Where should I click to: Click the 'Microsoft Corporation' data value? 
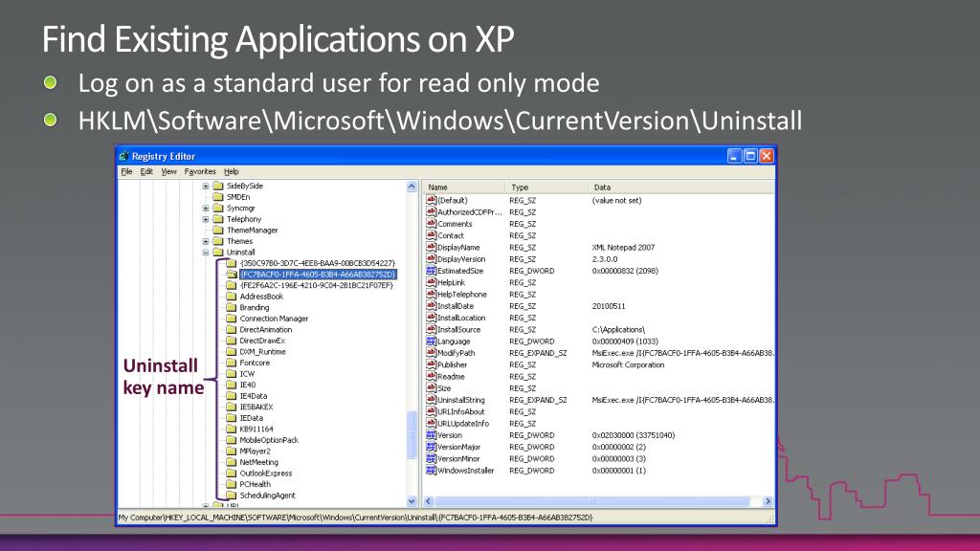[x=628, y=364]
